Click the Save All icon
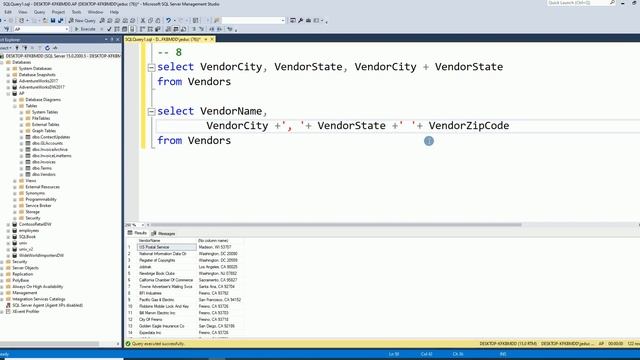640x360 pixels. point(60,20)
